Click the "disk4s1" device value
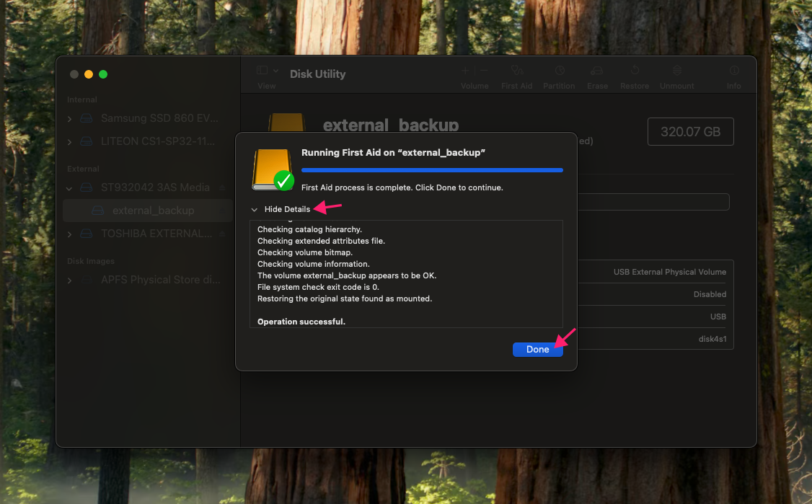This screenshot has width=812, height=504. [712, 339]
